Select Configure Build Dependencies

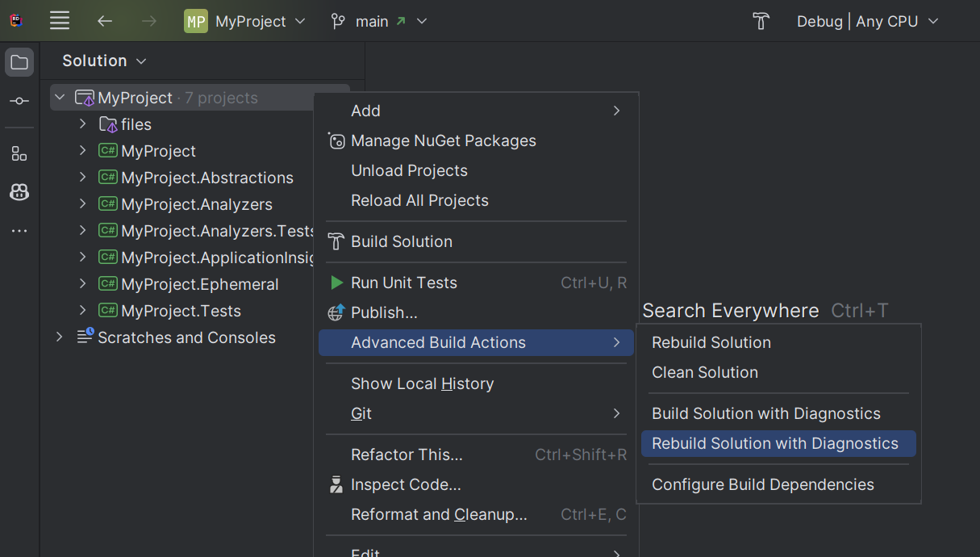(778, 484)
